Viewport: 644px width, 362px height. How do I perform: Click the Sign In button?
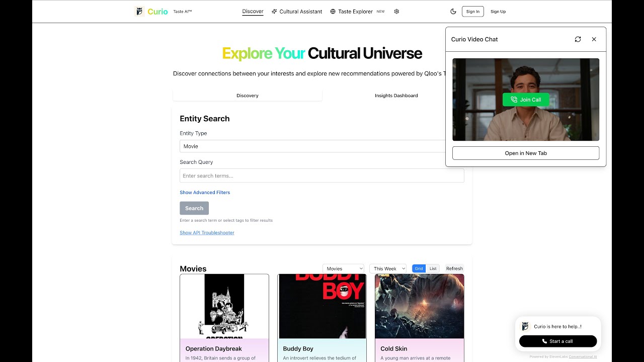point(473,12)
